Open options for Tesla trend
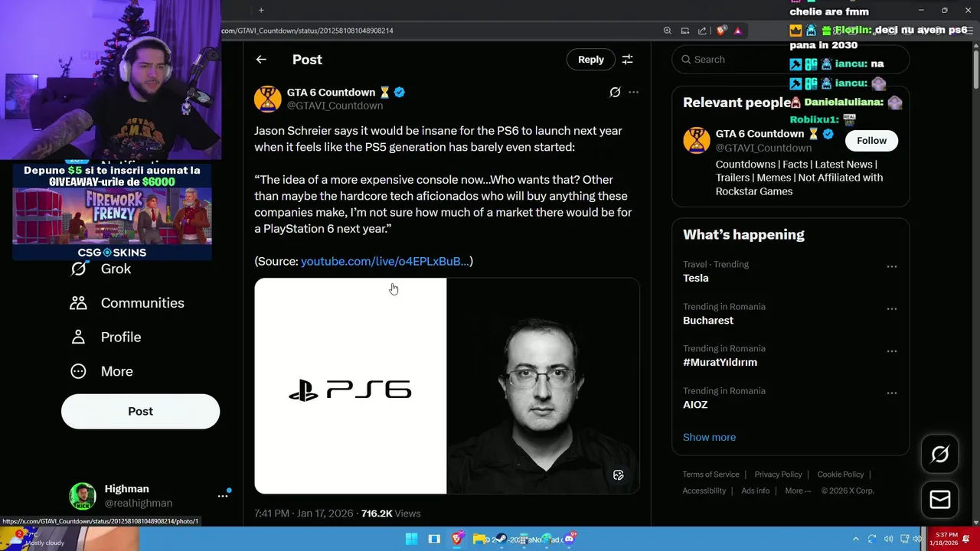This screenshot has width=980, height=551. click(x=892, y=267)
